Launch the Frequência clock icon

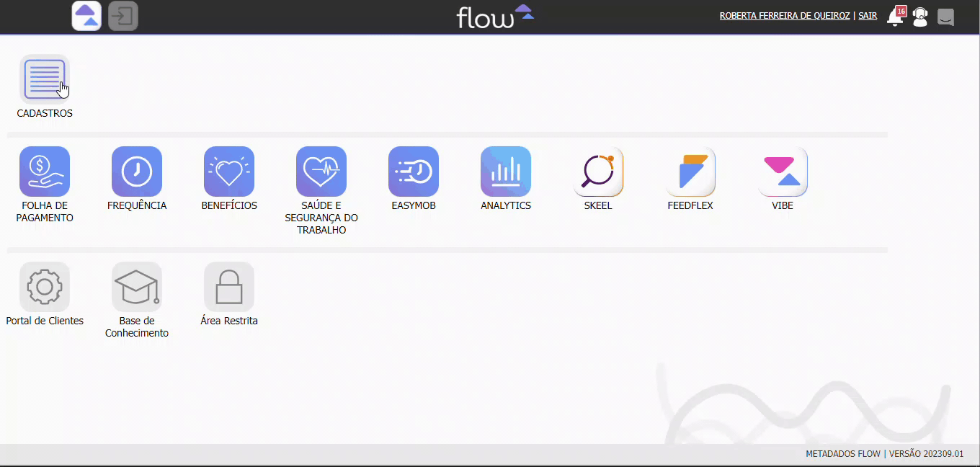click(137, 172)
